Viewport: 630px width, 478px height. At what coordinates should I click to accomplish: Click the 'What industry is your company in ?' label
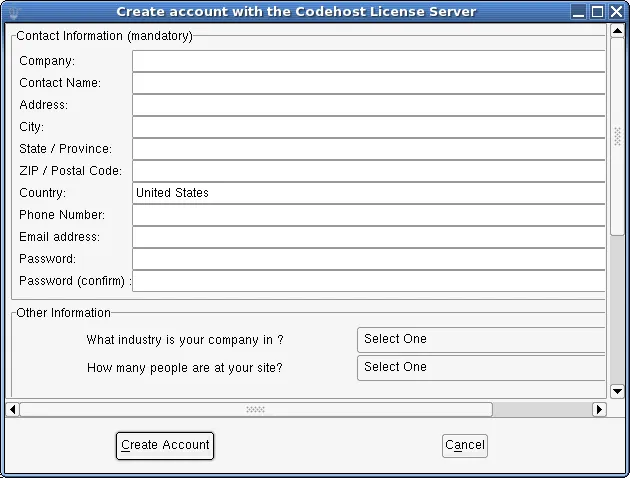tap(185, 340)
